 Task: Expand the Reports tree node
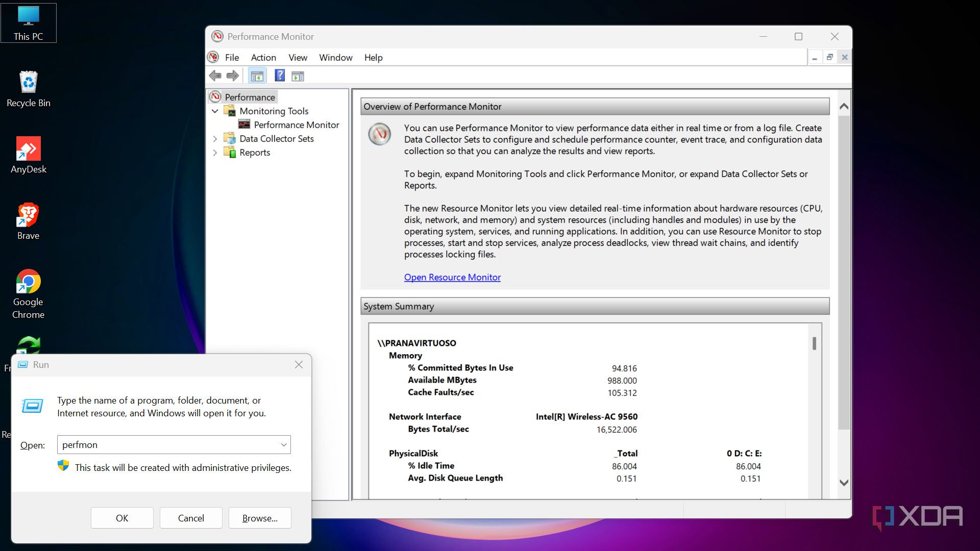coord(215,153)
